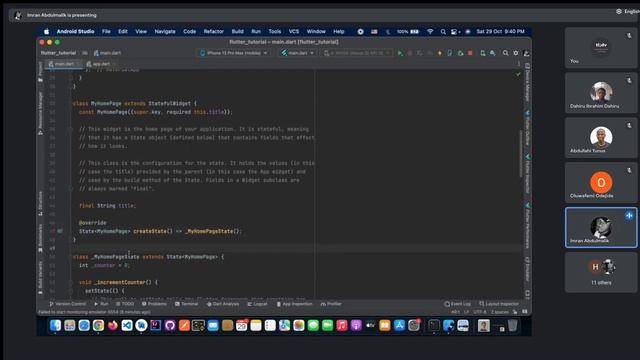Open Chrome from the Dock
This screenshot has width=640, height=360.
coord(98,325)
